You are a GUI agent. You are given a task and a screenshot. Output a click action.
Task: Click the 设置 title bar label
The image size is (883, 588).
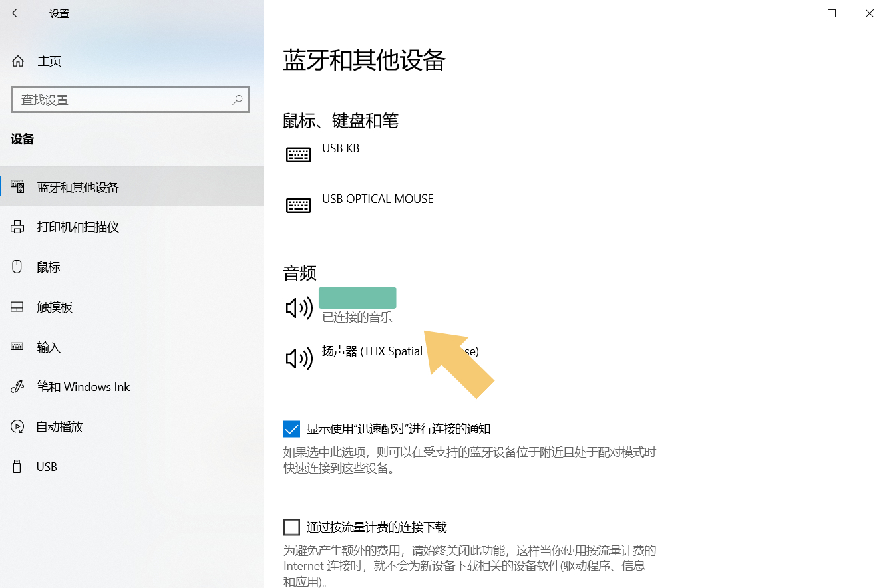59,13
